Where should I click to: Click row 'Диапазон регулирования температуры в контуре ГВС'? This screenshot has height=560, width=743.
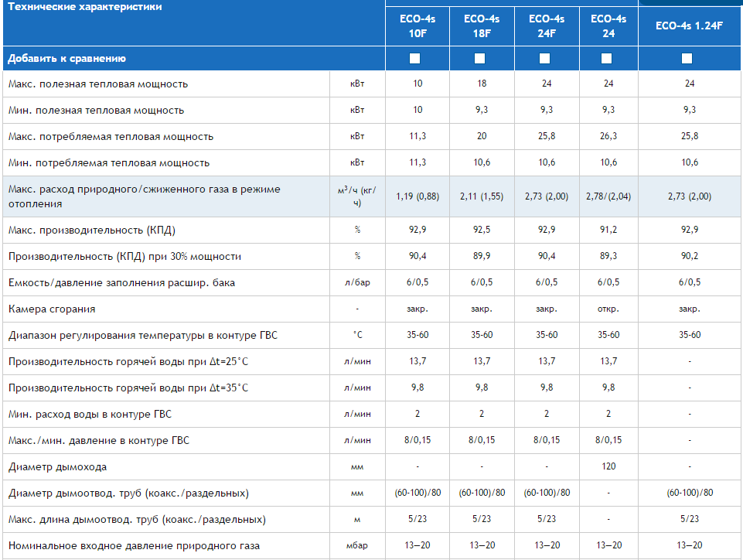pyautogui.click(x=371, y=336)
